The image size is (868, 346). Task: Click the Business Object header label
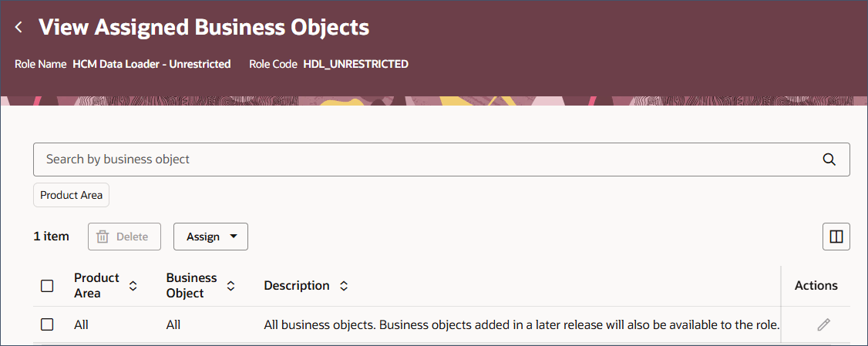click(191, 286)
